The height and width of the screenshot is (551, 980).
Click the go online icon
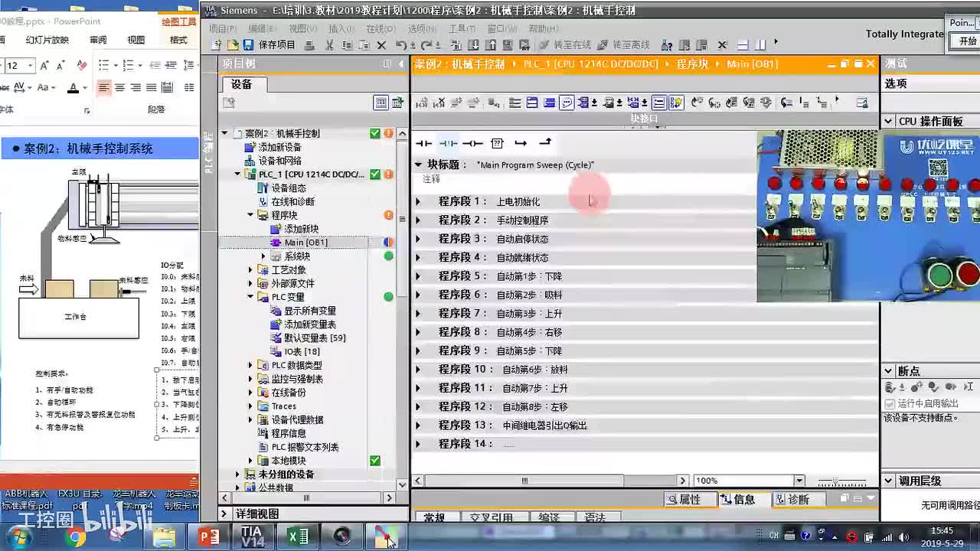544,45
